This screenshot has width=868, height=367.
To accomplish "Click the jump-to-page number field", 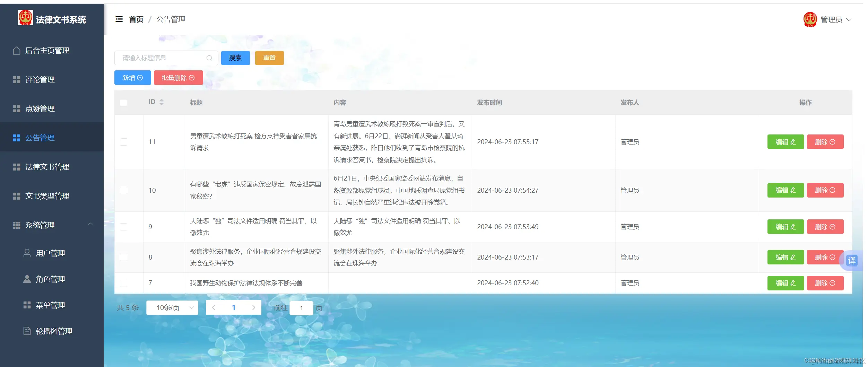I will pyautogui.click(x=301, y=308).
